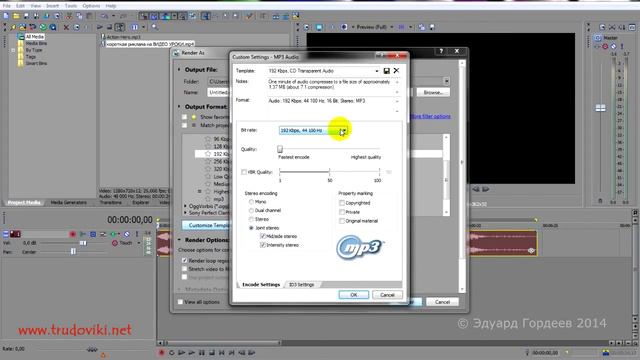Toggle Render loop region checkbox in Render As
The height and width of the screenshot is (360, 640).
pyautogui.click(x=184, y=260)
